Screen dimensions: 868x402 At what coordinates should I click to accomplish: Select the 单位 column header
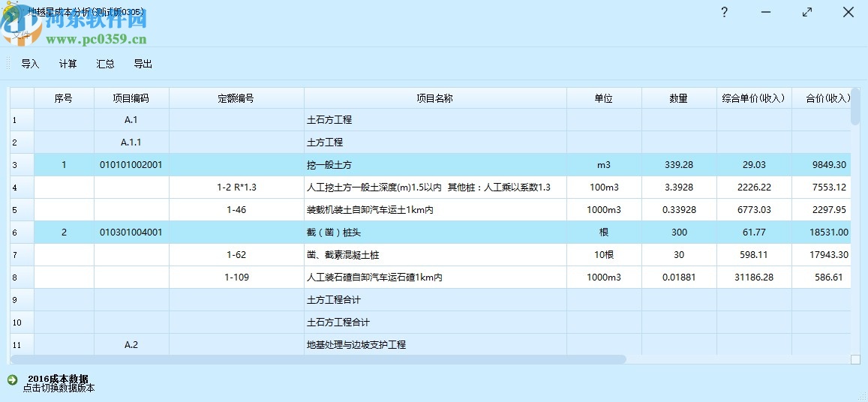(x=604, y=98)
